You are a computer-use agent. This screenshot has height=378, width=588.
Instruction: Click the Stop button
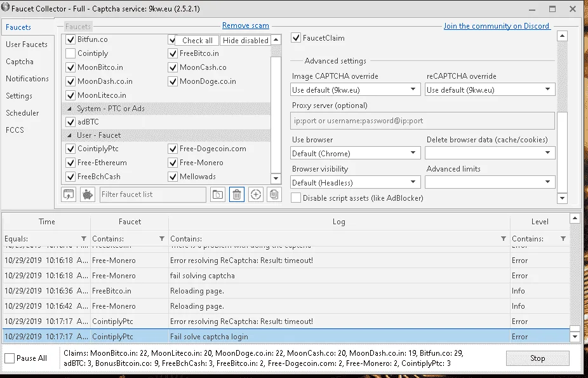point(537,358)
